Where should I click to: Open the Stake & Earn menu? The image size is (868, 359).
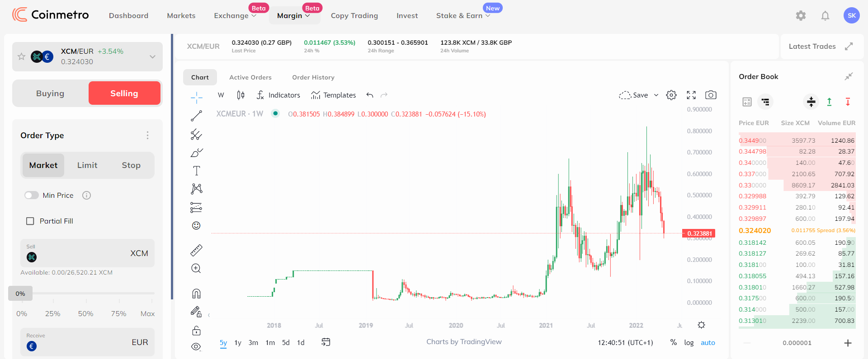pyautogui.click(x=463, y=16)
